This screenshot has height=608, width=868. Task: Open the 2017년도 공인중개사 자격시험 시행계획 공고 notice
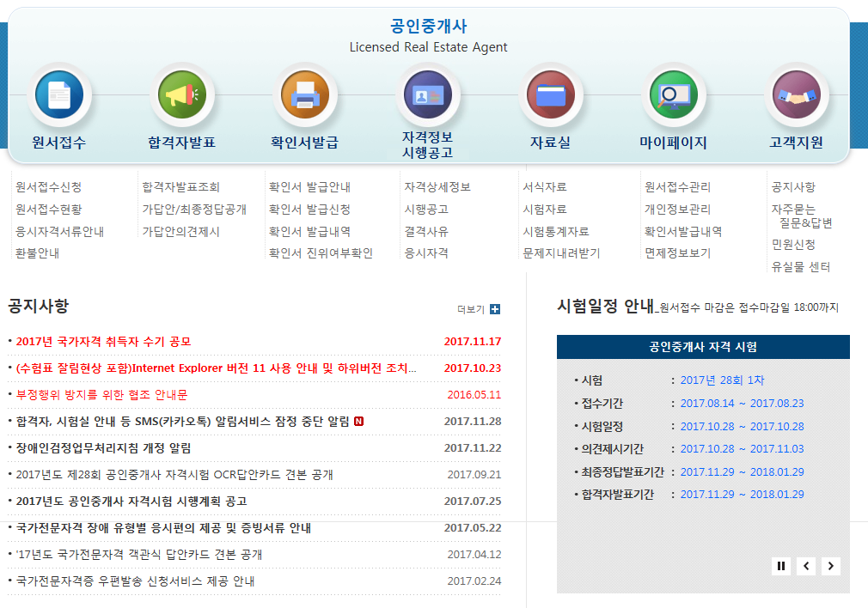(131, 502)
